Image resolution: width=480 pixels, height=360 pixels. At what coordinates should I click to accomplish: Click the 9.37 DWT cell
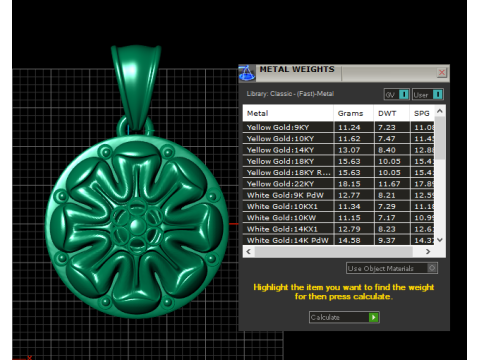[x=392, y=240]
